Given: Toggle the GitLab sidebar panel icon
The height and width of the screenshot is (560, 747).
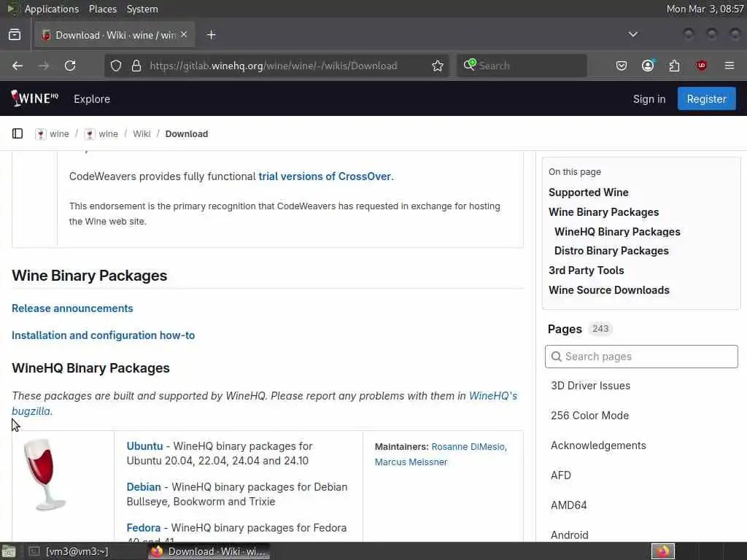Looking at the screenshot, I should tap(18, 133).
